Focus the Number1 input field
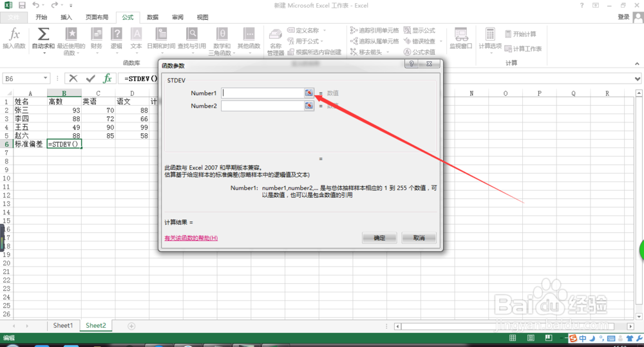 263,93
